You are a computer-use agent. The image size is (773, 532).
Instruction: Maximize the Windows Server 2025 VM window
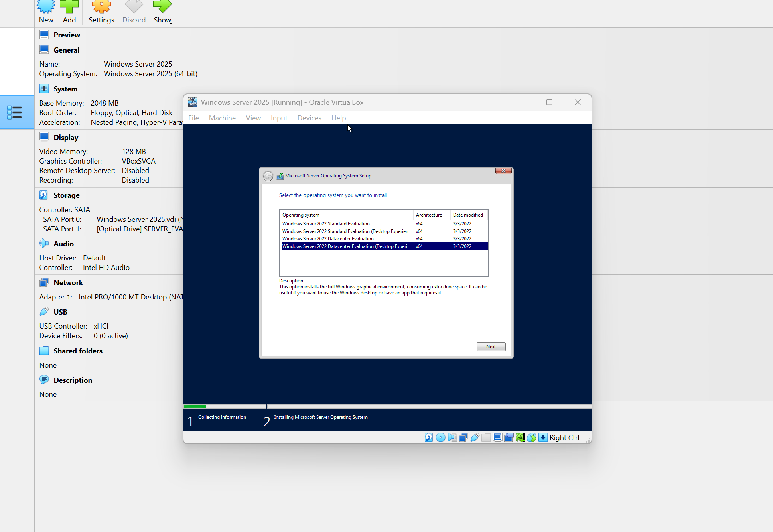[549, 102]
